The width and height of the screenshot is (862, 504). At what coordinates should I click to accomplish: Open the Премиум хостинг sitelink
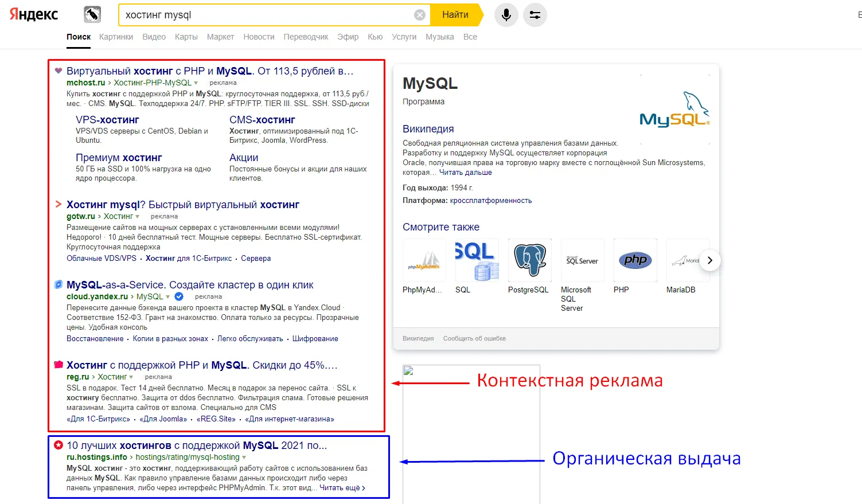tap(119, 158)
